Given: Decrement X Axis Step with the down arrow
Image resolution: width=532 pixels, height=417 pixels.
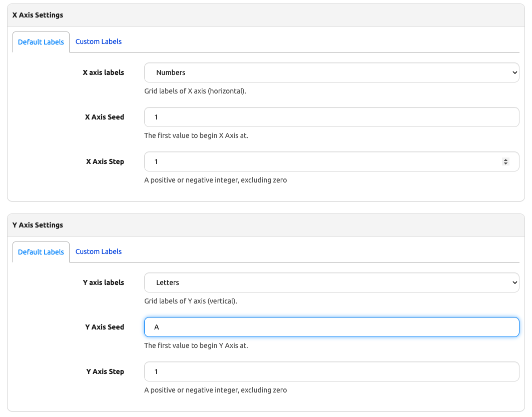Looking at the screenshot, I should (505, 163).
